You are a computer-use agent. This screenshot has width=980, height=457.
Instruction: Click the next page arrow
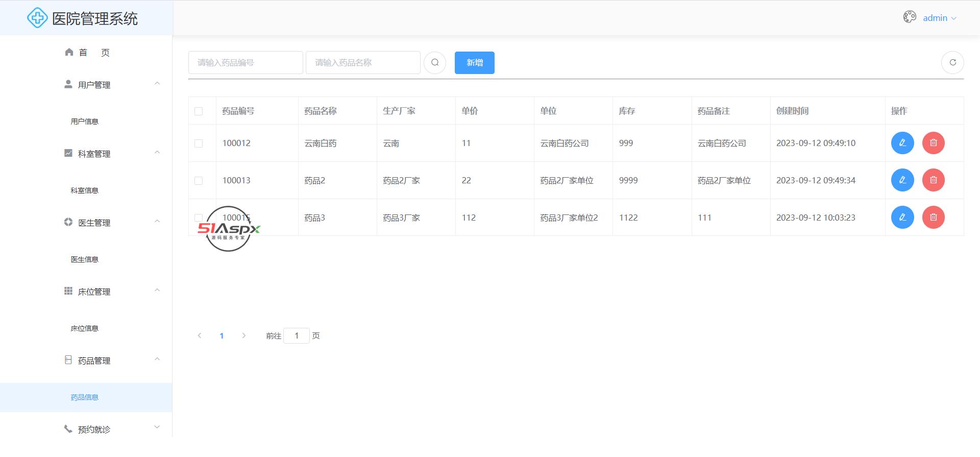click(x=244, y=335)
